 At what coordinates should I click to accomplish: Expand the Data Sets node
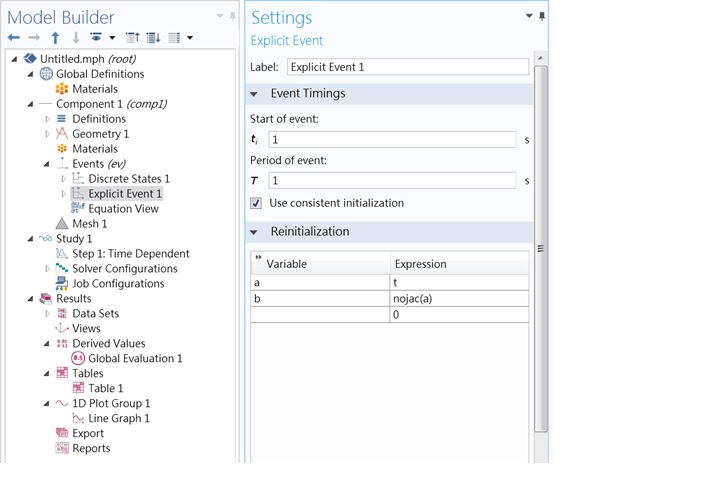click(x=47, y=314)
